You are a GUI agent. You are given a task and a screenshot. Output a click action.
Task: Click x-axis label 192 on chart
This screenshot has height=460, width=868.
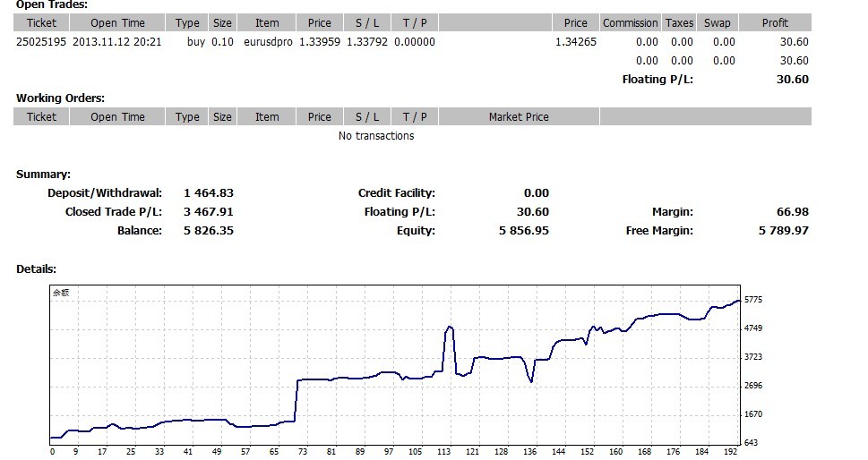click(x=731, y=452)
